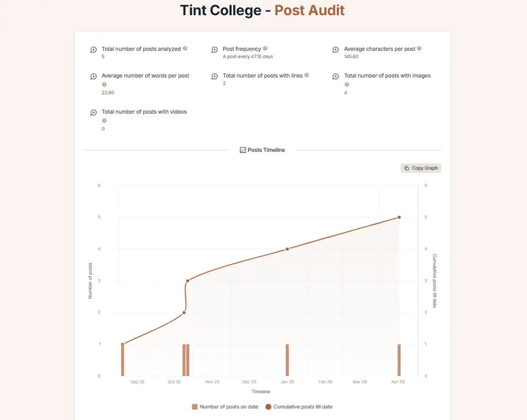Click the bar at Jan 26
527x420 pixels.
coord(287,360)
